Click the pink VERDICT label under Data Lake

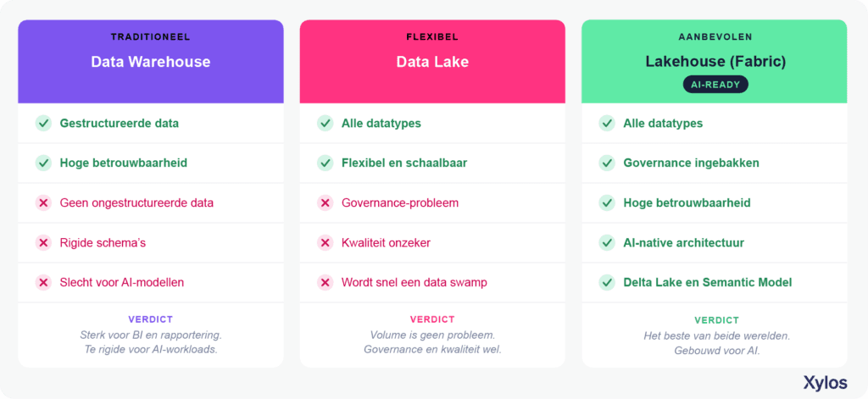pos(432,319)
